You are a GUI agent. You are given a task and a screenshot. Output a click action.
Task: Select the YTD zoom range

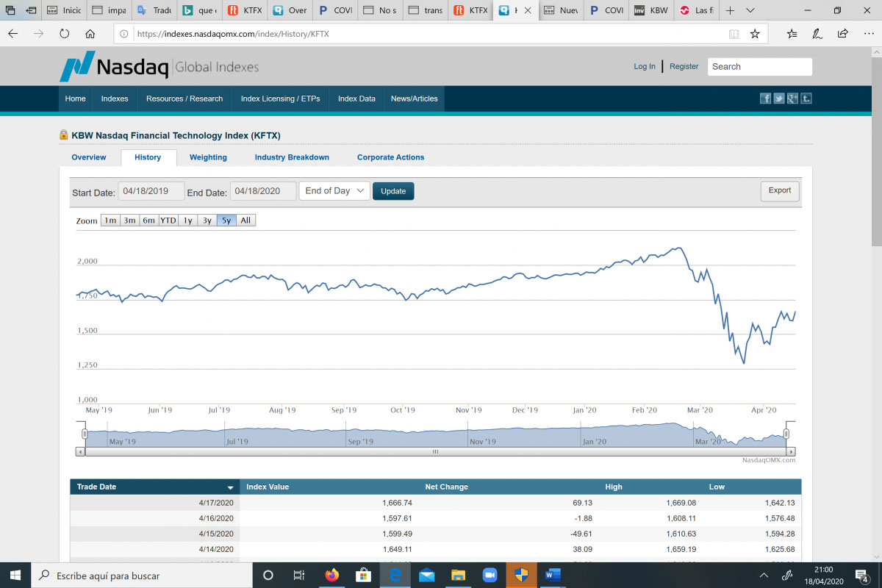(x=168, y=220)
